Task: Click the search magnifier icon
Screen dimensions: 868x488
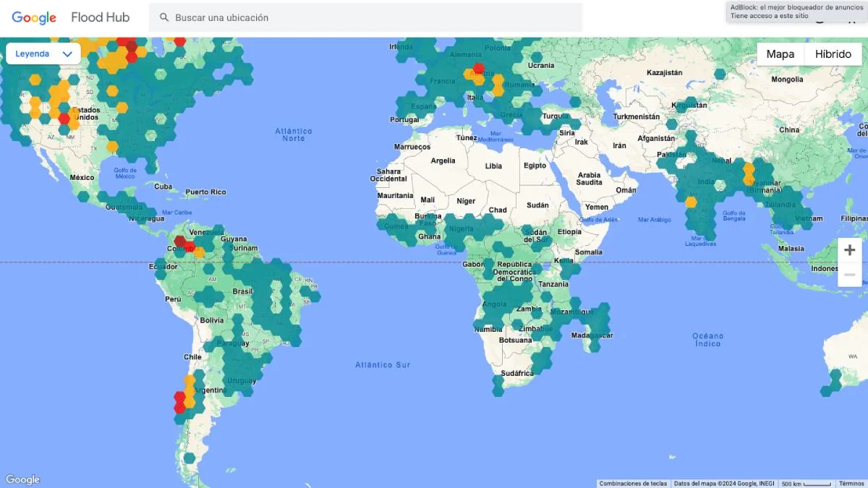Action: (x=164, y=17)
